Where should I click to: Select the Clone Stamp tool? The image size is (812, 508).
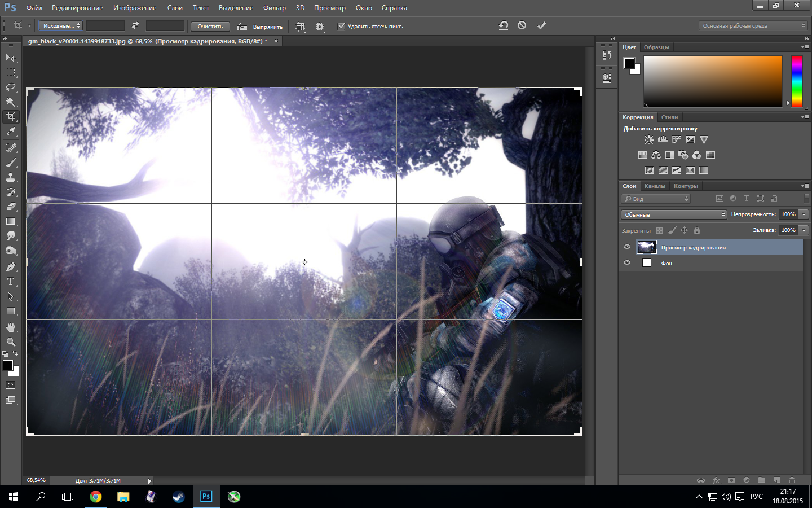click(x=11, y=177)
